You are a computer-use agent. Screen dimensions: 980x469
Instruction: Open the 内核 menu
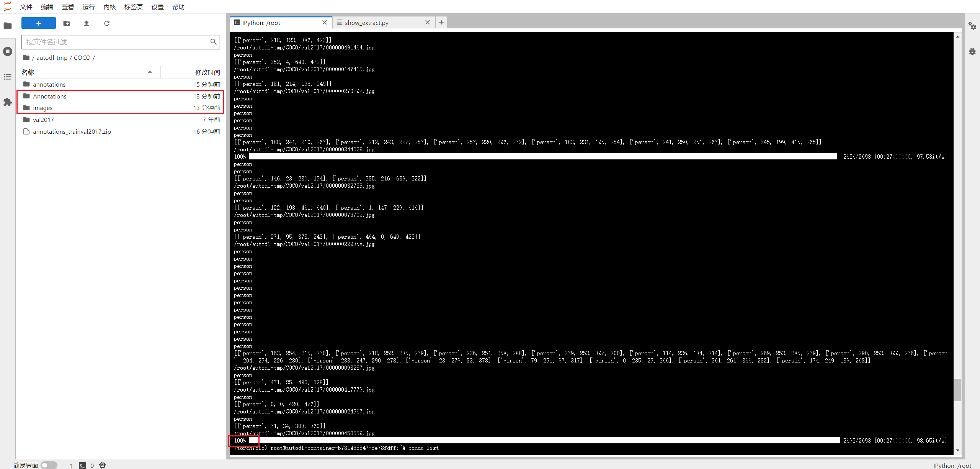[x=109, y=7]
